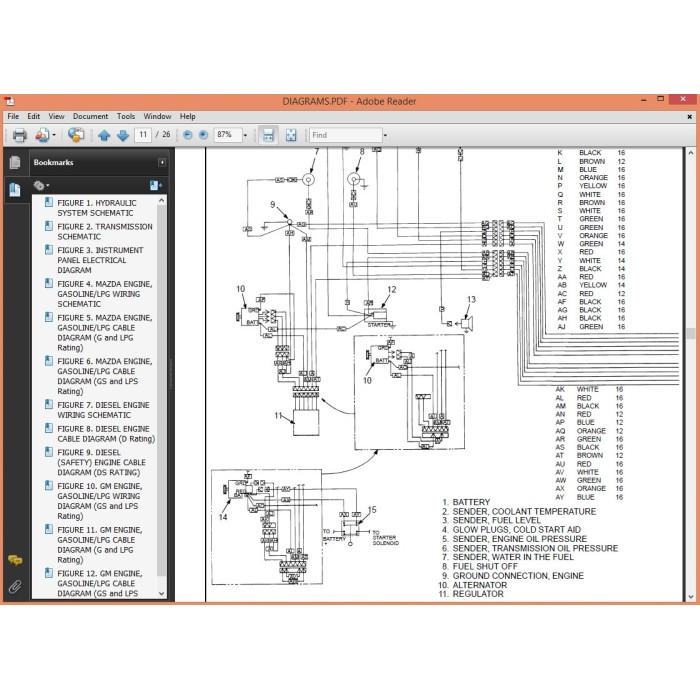Open the Attachments paperclip icon

click(15, 587)
